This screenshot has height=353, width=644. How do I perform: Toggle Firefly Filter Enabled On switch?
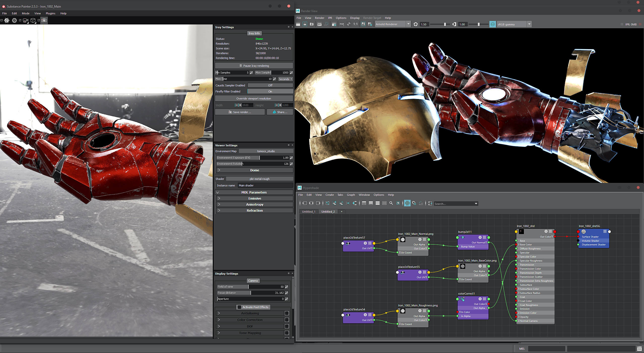pyautogui.click(x=270, y=91)
